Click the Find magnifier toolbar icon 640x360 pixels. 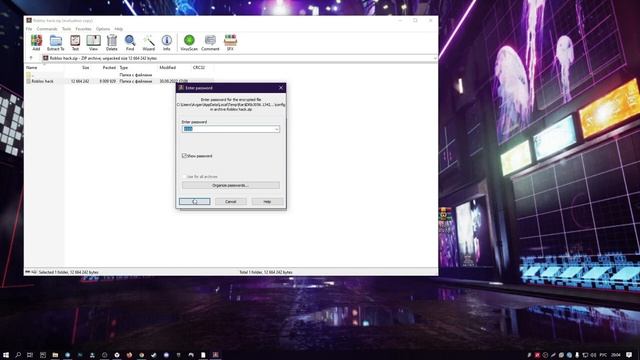(130, 42)
